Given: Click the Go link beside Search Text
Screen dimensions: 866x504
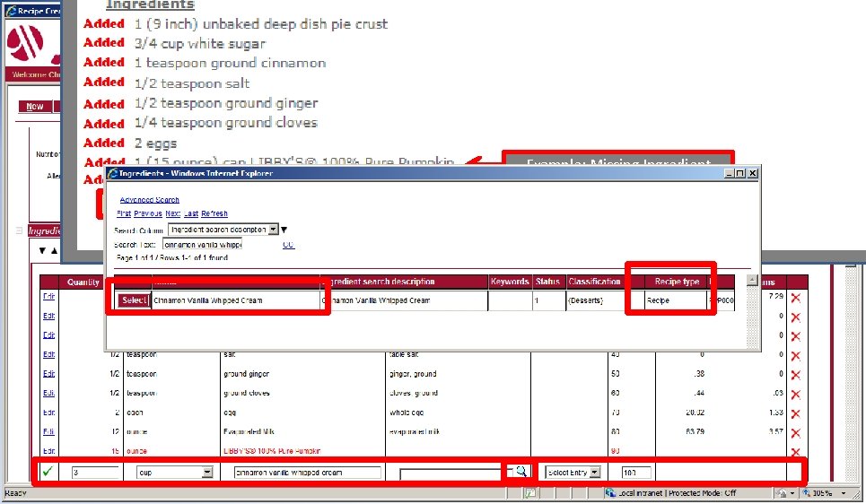Looking at the screenshot, I should 288,245.
